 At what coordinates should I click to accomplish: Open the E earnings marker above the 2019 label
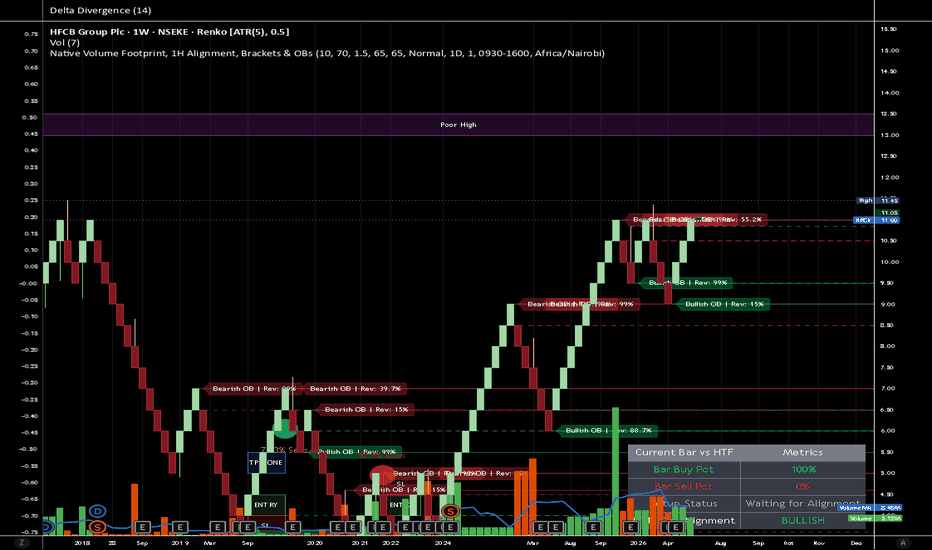(180, 527)
